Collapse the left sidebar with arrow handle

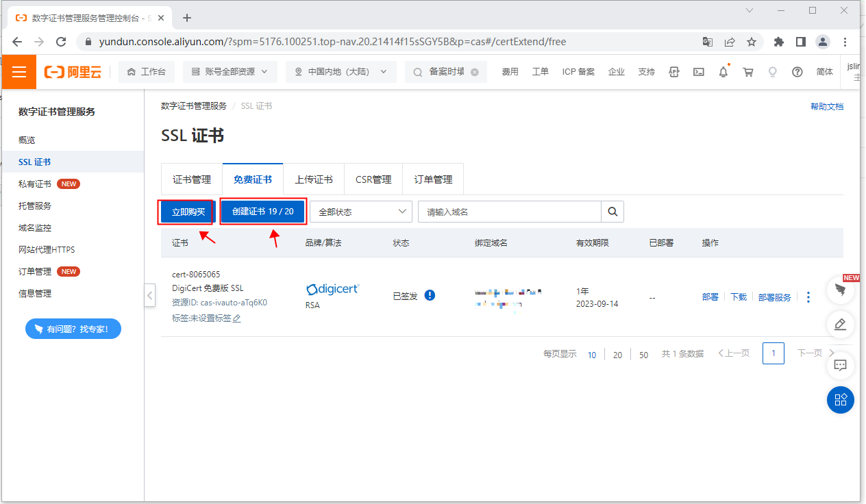coord(149,296)
